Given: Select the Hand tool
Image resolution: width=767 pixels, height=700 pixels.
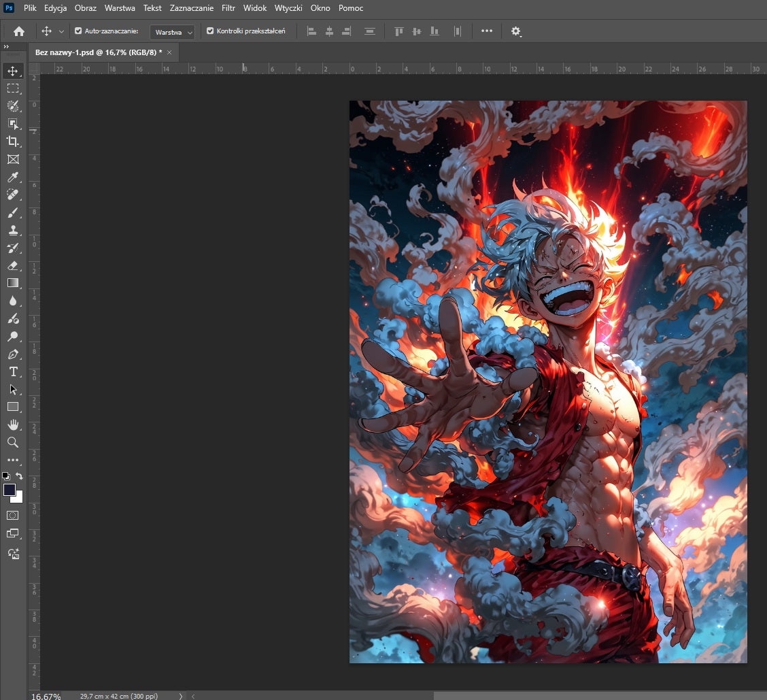Looking at the screenshot, I should [13, 425].
